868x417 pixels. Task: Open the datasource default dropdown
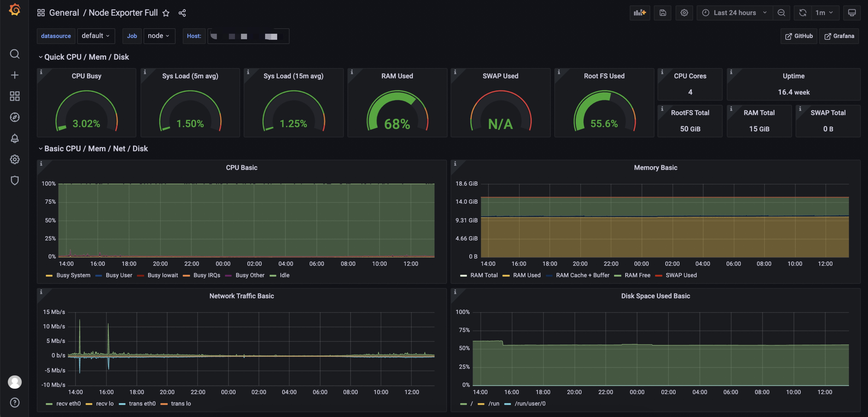click(96, 36)
